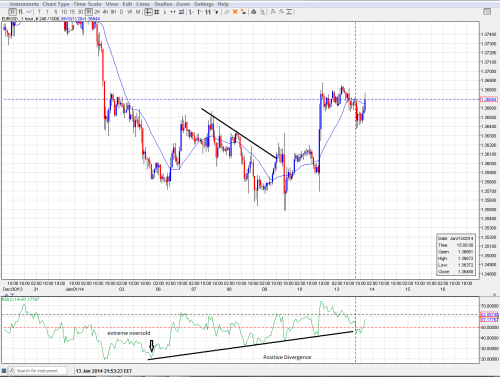The width and height of the screenshot is (500, 377).
Task: Select the bar chart type icon
Action: click(21, 12)
